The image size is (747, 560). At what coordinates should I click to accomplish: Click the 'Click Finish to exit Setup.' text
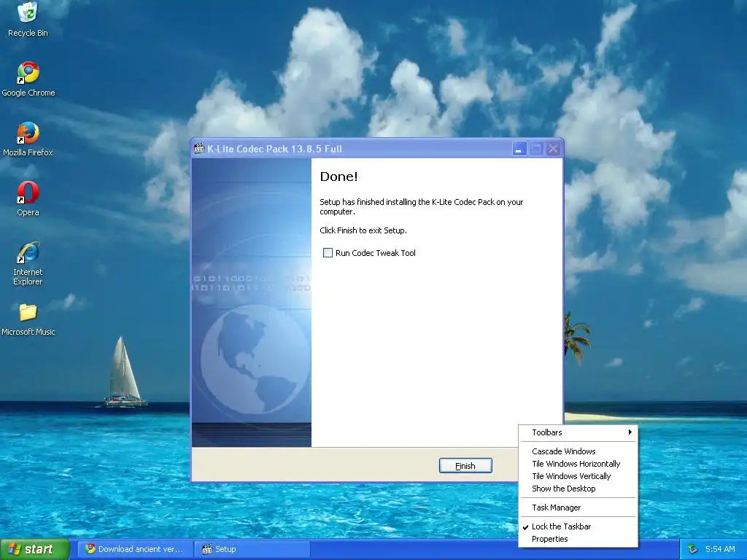(x=363, y=230)
